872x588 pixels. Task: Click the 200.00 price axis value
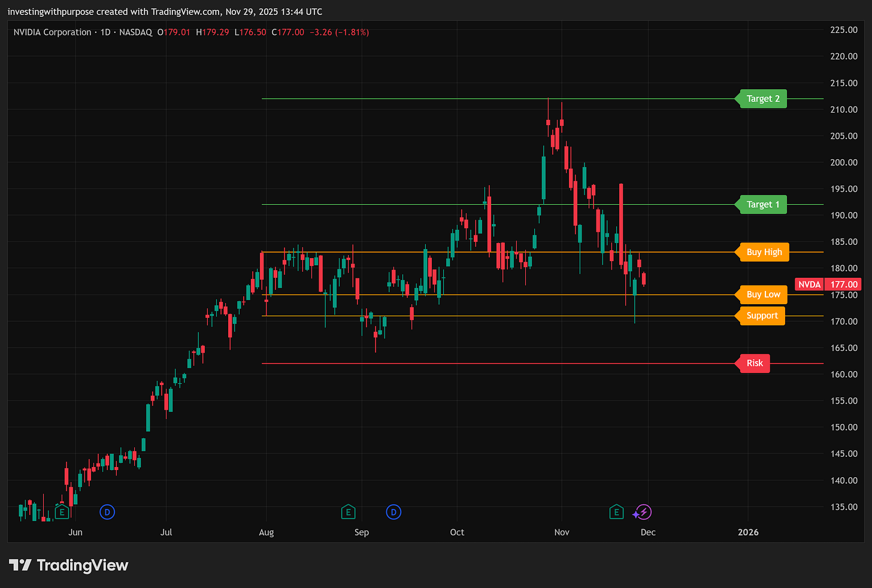click(844, 162)
